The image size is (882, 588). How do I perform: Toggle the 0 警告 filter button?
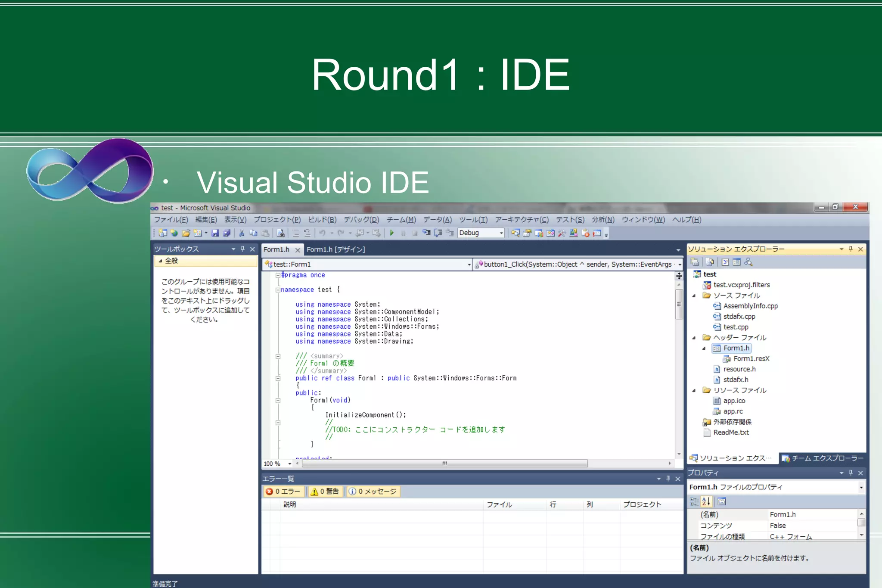325,492
